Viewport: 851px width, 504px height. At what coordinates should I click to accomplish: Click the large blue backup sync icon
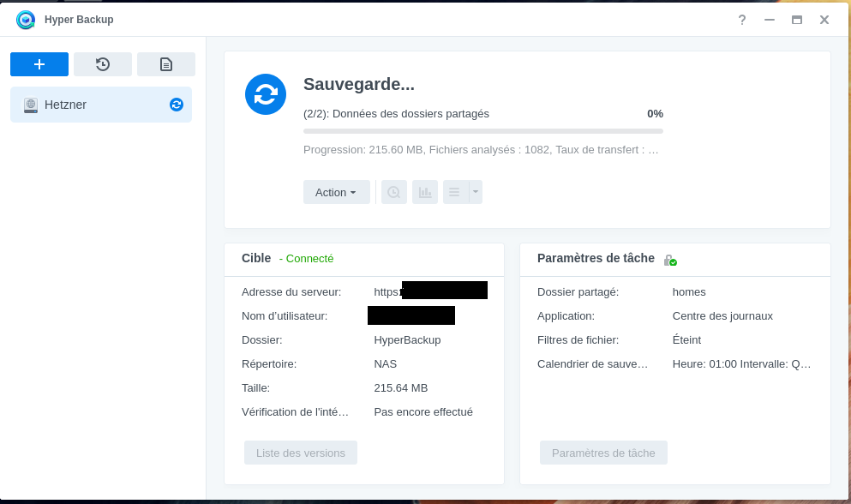pyautogui.click(x=266, y=94)
